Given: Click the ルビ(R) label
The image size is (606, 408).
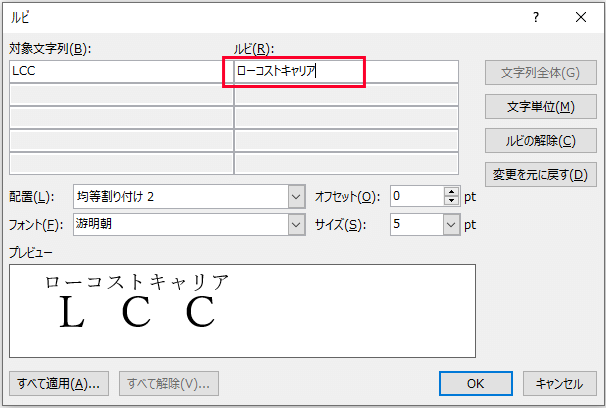Looking at the screenshot, I should coord(254,49).
